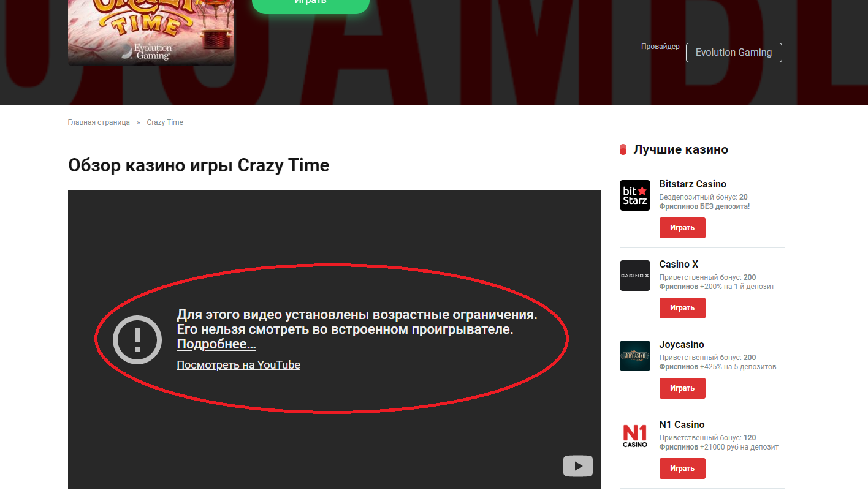Viewport: 868px width, 493px height.
Task: Click the Joycasino logo icon
Action: [x=635, y=356]
